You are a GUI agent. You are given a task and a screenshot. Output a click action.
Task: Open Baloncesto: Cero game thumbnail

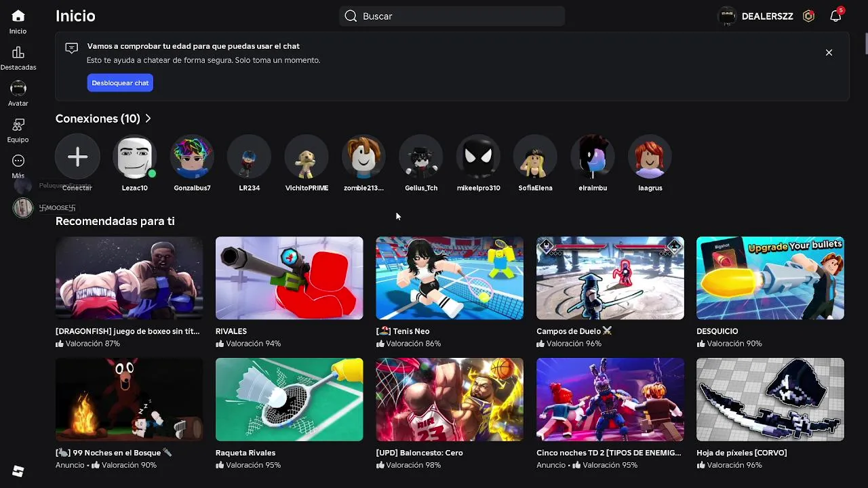450,399
